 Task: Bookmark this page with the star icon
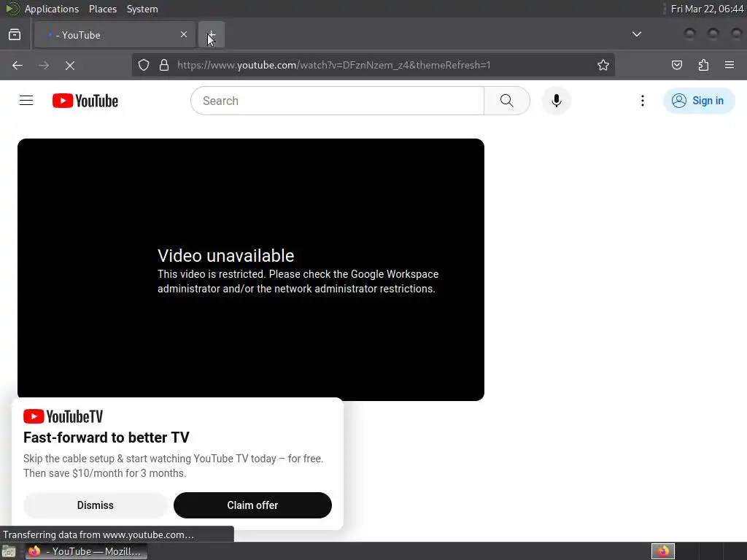point(603,65)
